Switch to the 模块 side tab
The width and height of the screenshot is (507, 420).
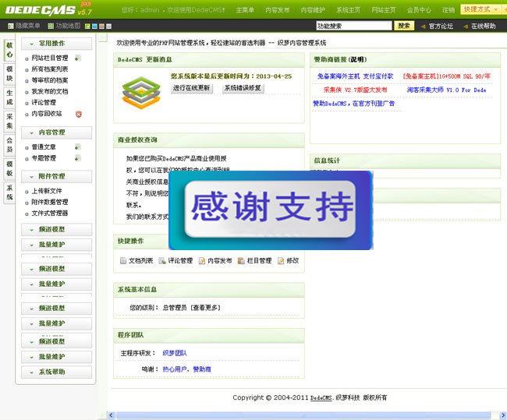coord(9,74)
